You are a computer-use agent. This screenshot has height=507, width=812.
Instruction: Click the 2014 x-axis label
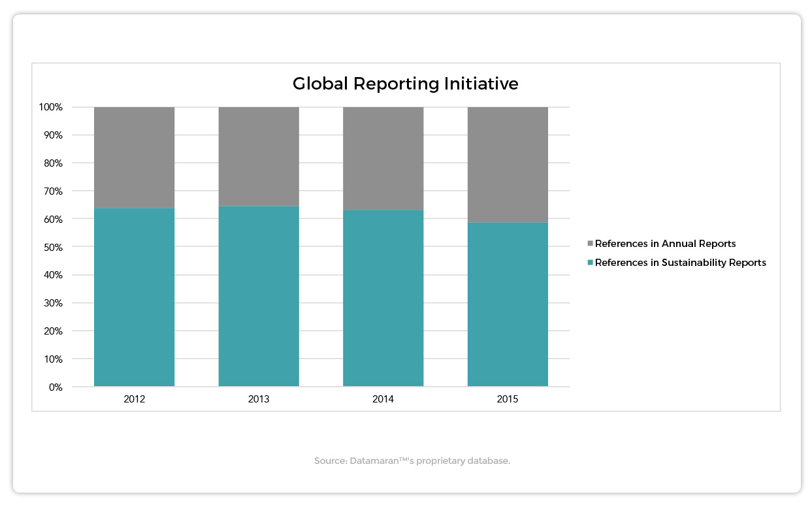point(383,399)
